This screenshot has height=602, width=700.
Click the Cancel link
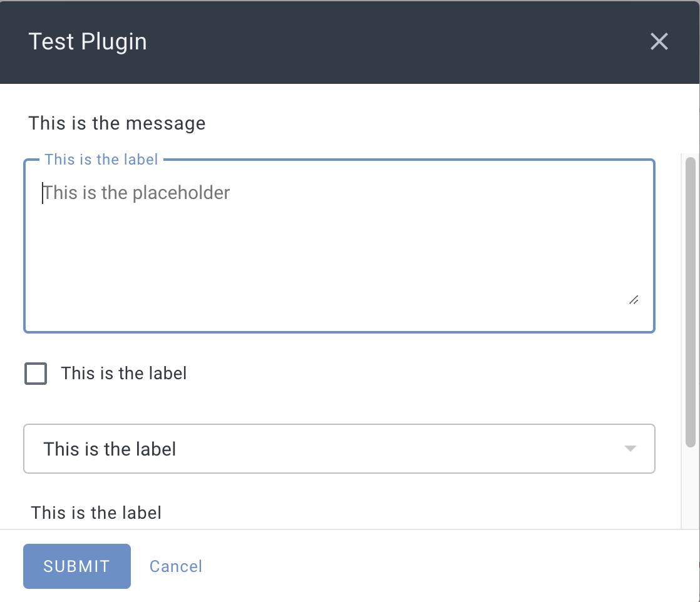click(175, 566)
